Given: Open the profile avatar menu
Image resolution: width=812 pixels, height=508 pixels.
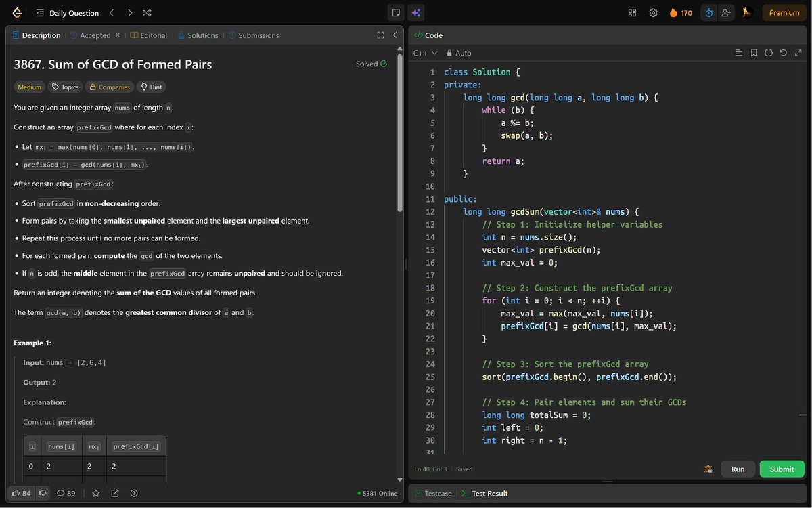Looking at the screenshot, I should 747,13.
